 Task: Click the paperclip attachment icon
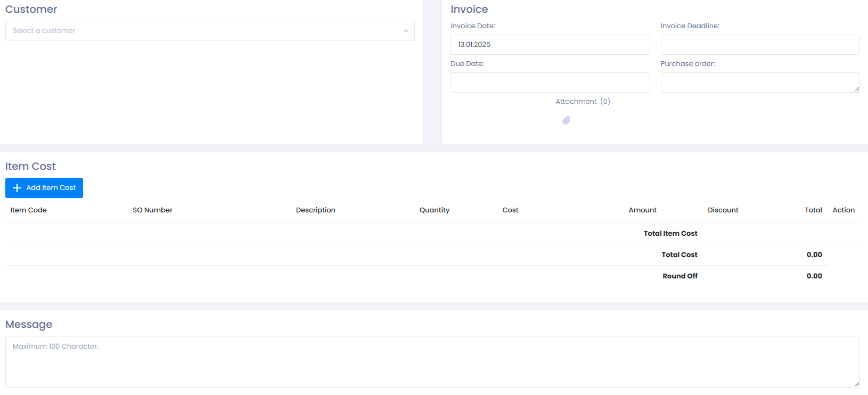(x=566, y=120)
